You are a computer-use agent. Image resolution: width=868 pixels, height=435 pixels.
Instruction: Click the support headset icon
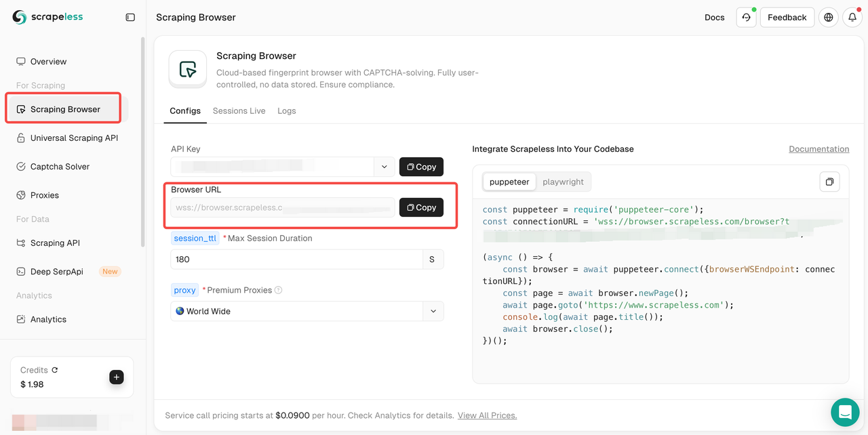pyautogui.click(x=746, y=18)
